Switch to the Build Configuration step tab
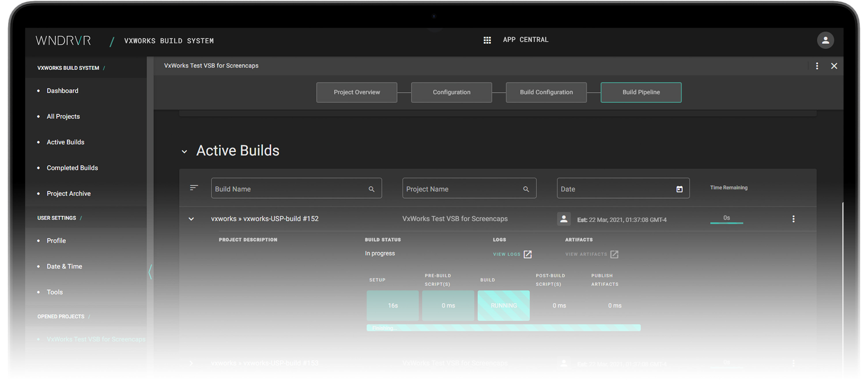This screenshot has width=868, height=388. click(546, 92)
